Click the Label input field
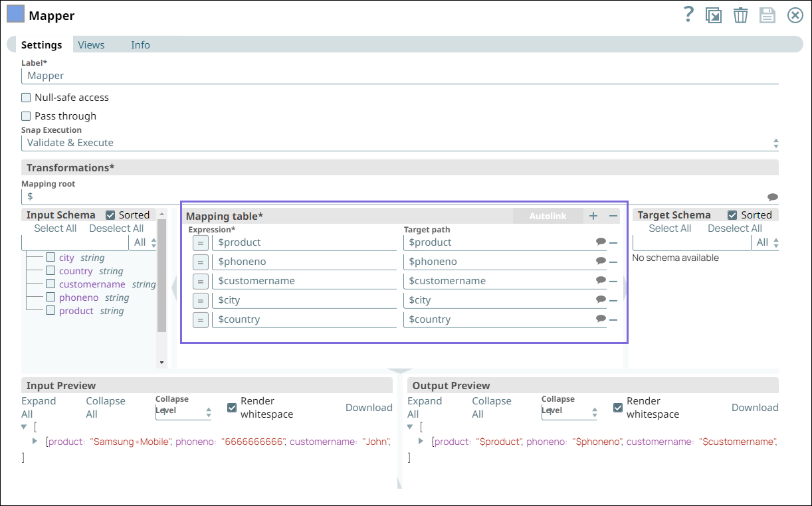This screenshot has width=812, height=506. pos(400,76)
